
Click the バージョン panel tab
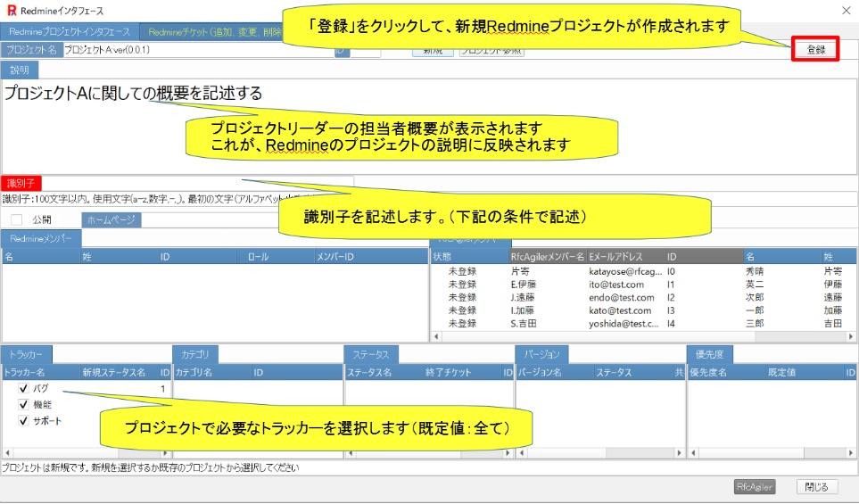tap(541, 354)
